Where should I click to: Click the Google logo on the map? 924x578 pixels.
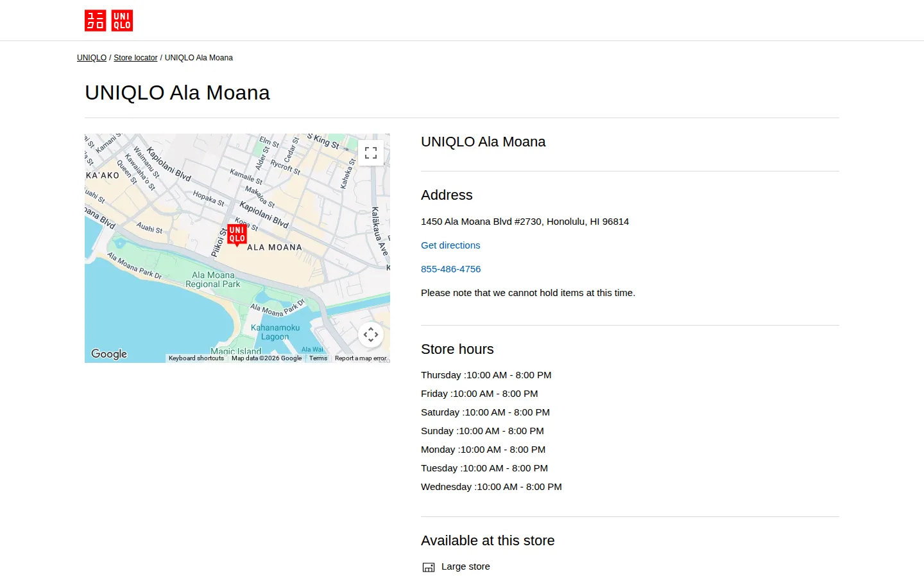point(109,354)
